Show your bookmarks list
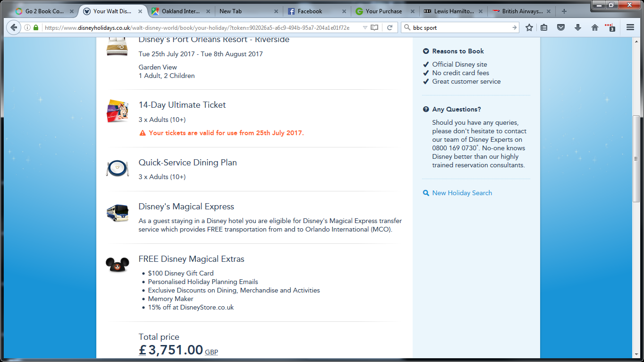This screenshot has height=362, width=644. point(544,27)
